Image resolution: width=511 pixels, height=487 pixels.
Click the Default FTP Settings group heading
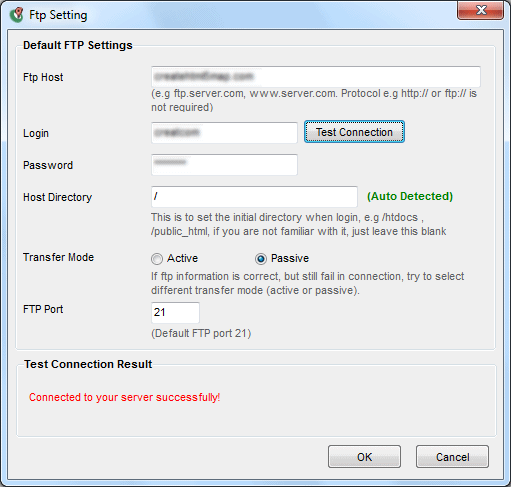(78, 45)
